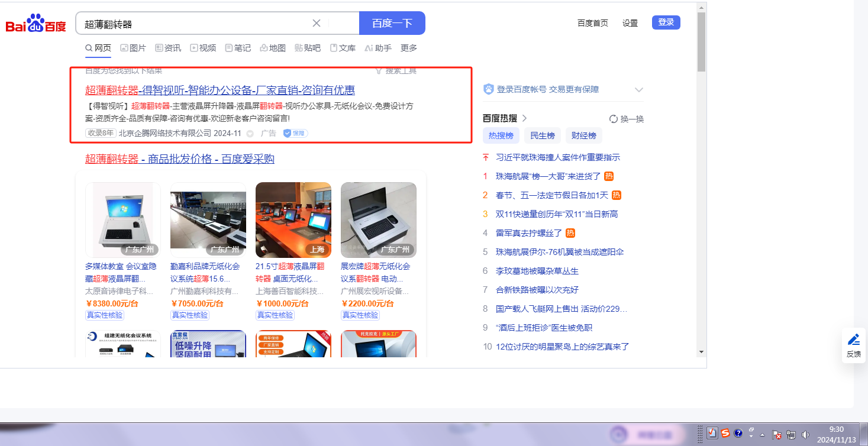Click 登录百度帐号 交易更有保障 banner
Image resolution: width=868 pixels, height=446 pixels.
pyautogui.click(x=548, y=89)
